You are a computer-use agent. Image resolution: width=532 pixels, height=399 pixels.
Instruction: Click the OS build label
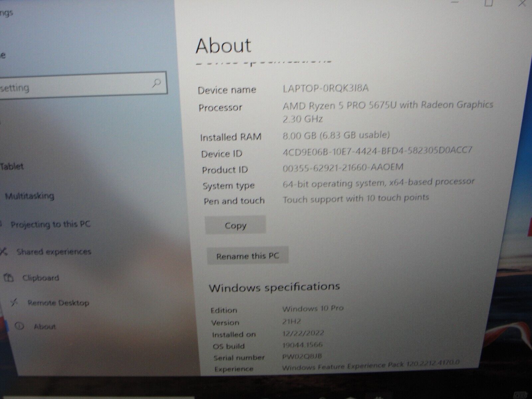[228, 346]
